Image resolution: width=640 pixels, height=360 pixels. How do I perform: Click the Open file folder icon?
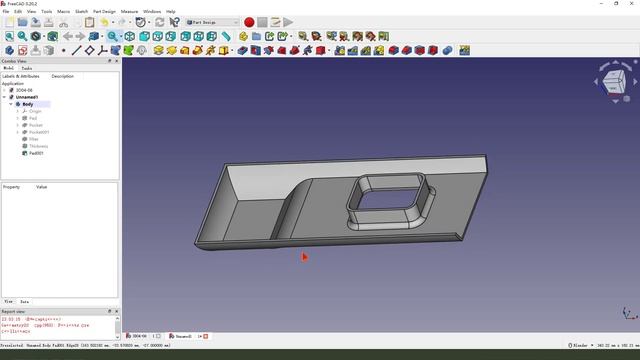(22, 22)
